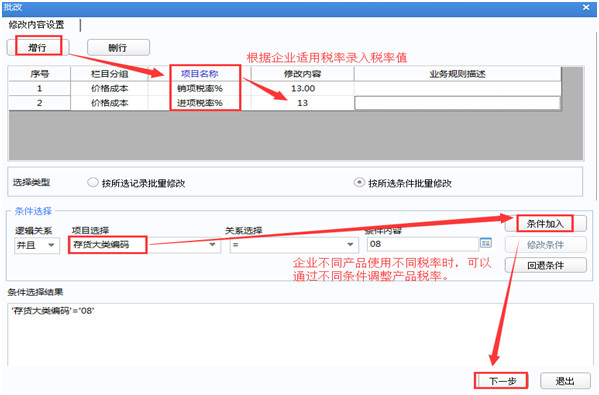
Task: Switch to 修改内容设置 tab
Action: pos(37,25)
